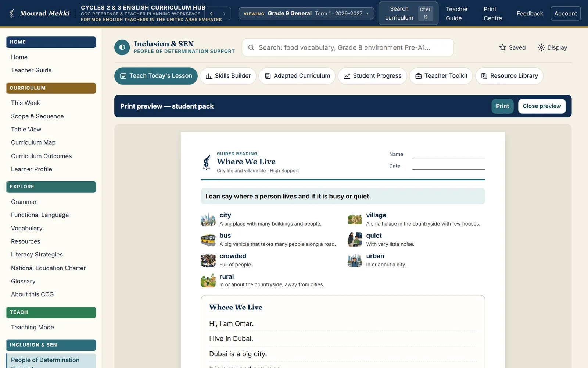
Task: Switch to the Skills Builder tab
Action: pos(228,76)
